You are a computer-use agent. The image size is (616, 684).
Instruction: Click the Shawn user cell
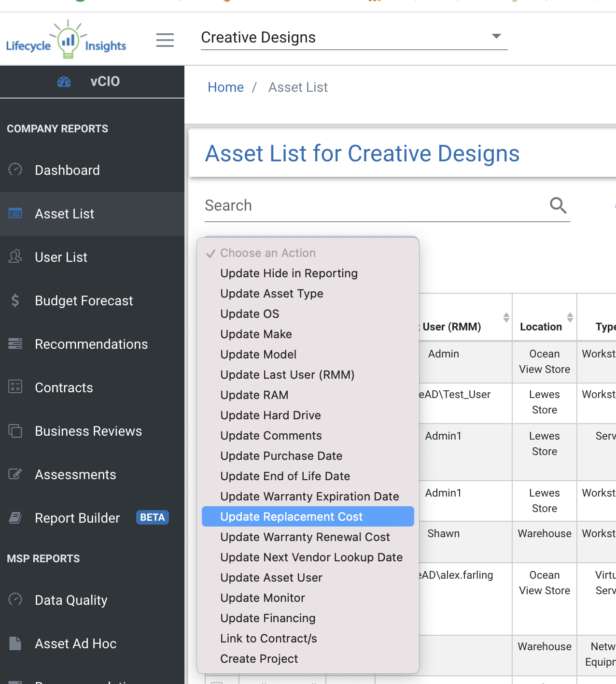[x=444, y=534]
